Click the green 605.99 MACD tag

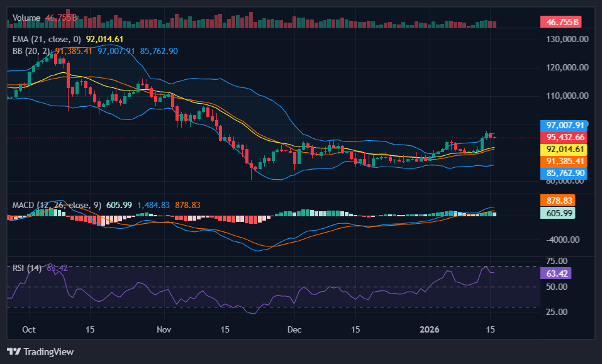click(557, 213)
